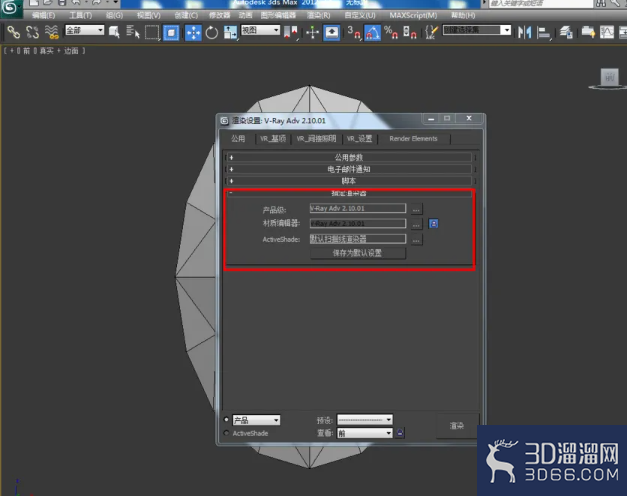The image size is (627, 496).
Task: Expand the 公用参数 rollout
Action: (349, 157)
